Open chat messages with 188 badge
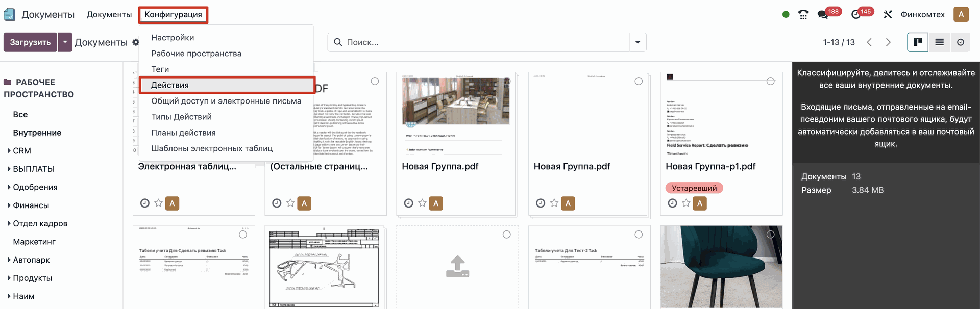This screenshot has height=309, width=980. (x=823, y=14)
